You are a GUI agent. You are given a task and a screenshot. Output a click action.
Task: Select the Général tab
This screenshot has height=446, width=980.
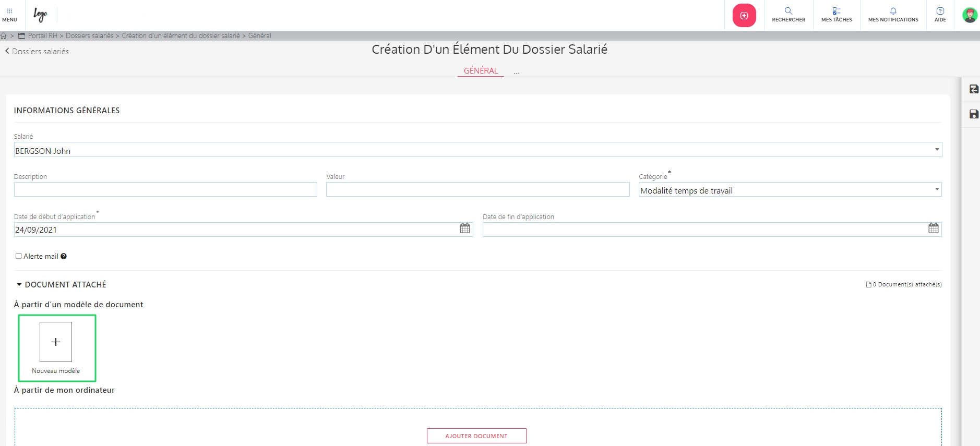[x=481, y=70]
